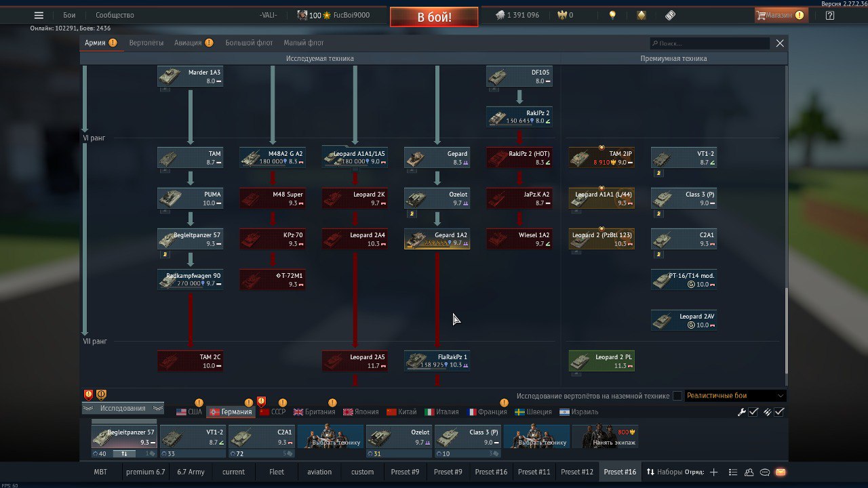Switch to the Большой флот tab
Screen dimensions: 868x488
pos(249,43)
